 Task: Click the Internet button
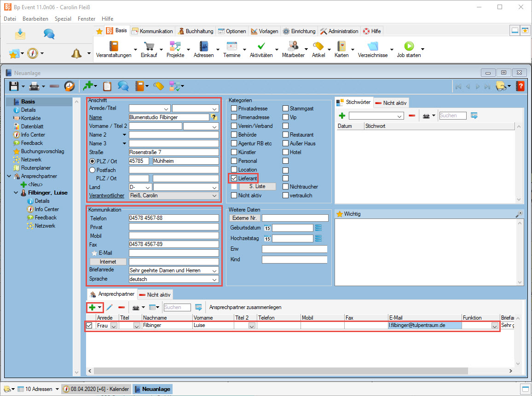[108, 262]
